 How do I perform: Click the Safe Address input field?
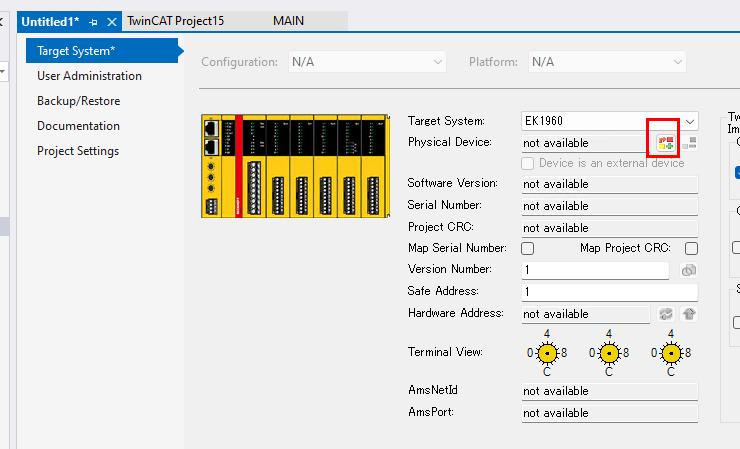(x=610, y=292)
